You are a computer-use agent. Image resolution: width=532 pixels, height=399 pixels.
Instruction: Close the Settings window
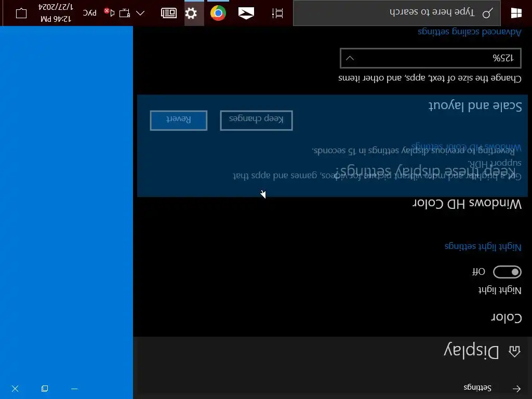[x=15, y=389]
